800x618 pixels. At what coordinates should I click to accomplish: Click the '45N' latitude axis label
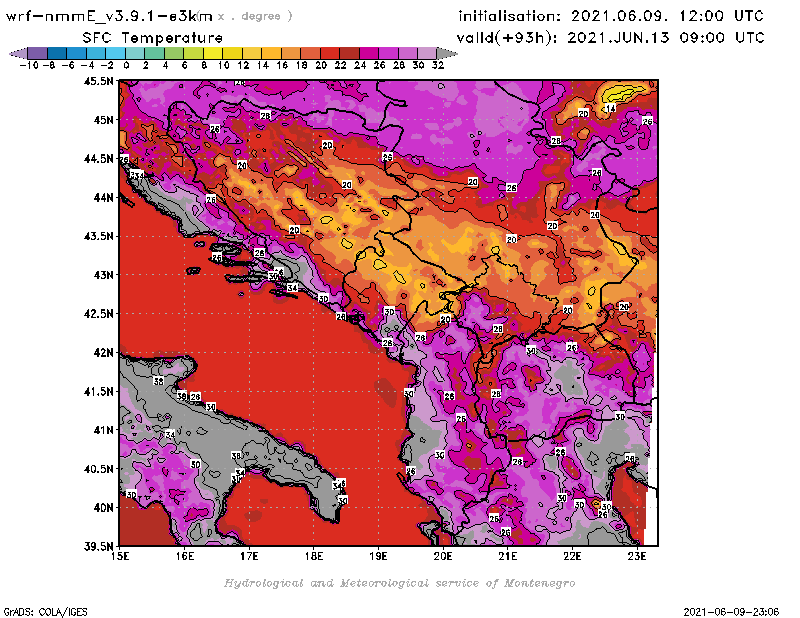click(103, 120)
